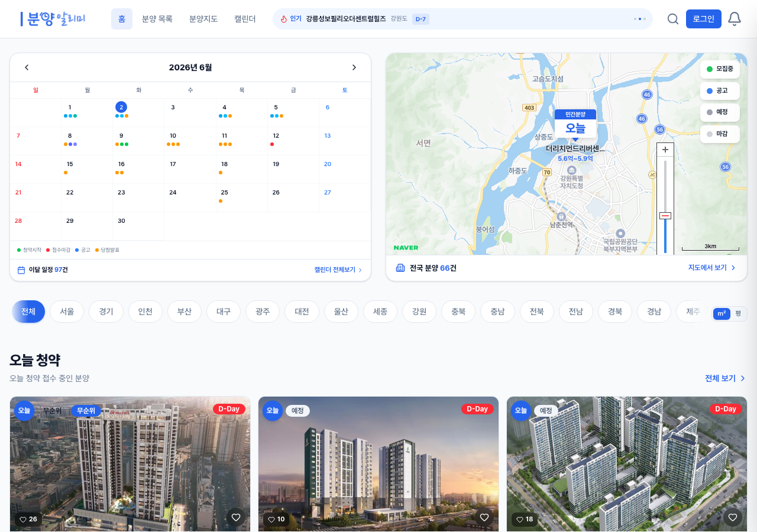Open 캘린더 전체보기 link
Viewport: 757px width, 532px height.
[x=338, y=270]
